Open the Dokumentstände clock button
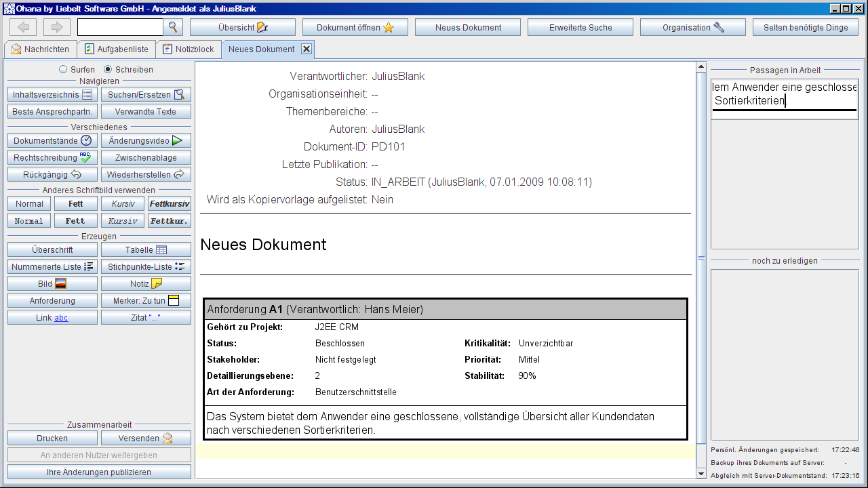The height and width of the screenshot is (488, 868). (x=52, y=140)
